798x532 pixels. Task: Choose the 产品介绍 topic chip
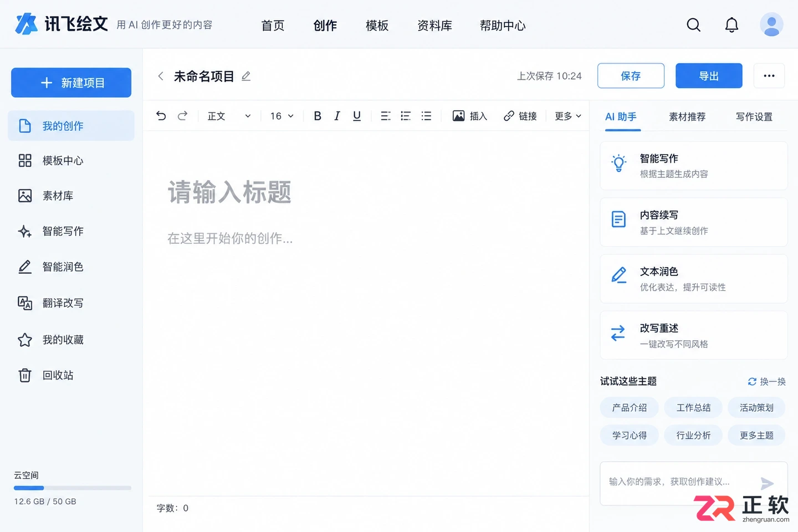[x=630, y=408]
